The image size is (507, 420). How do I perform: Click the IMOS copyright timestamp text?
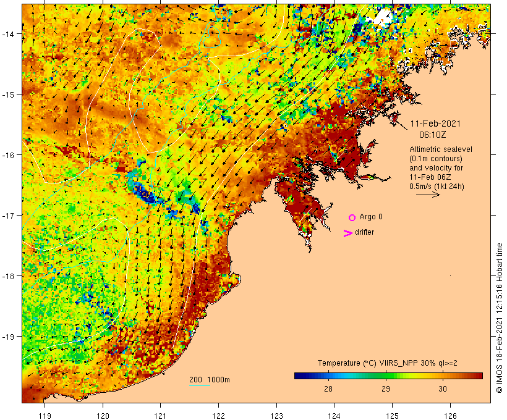499,318
